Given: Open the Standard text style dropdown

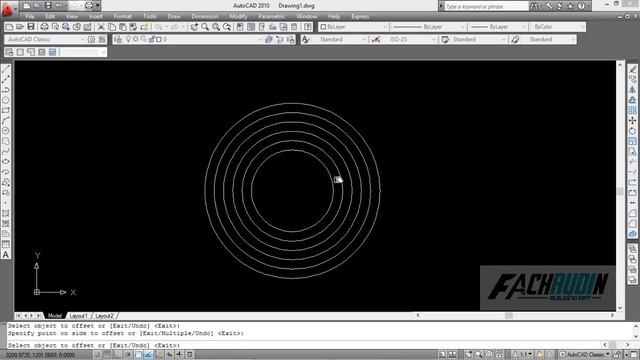Looking at the screenshot, I should tap(340, 39).
